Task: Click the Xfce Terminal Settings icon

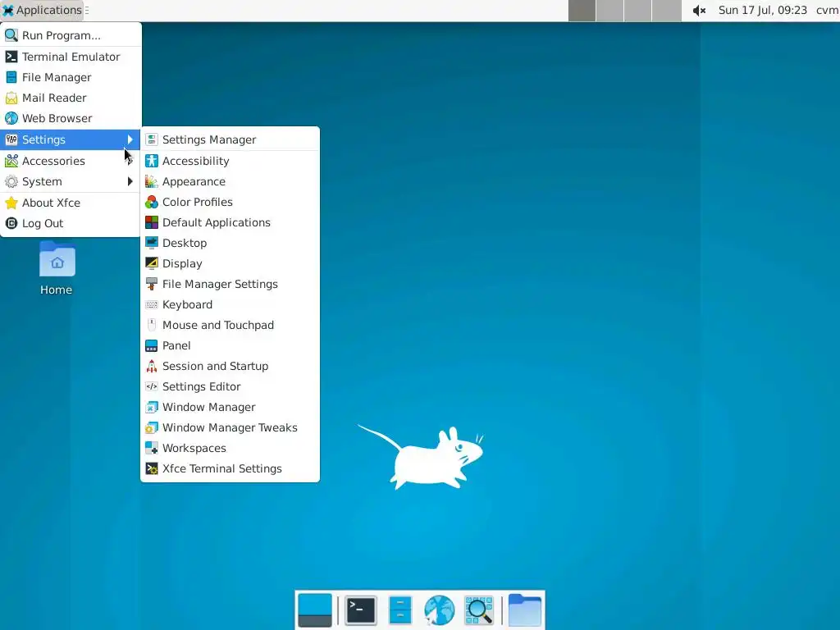Action: [152, 468]
